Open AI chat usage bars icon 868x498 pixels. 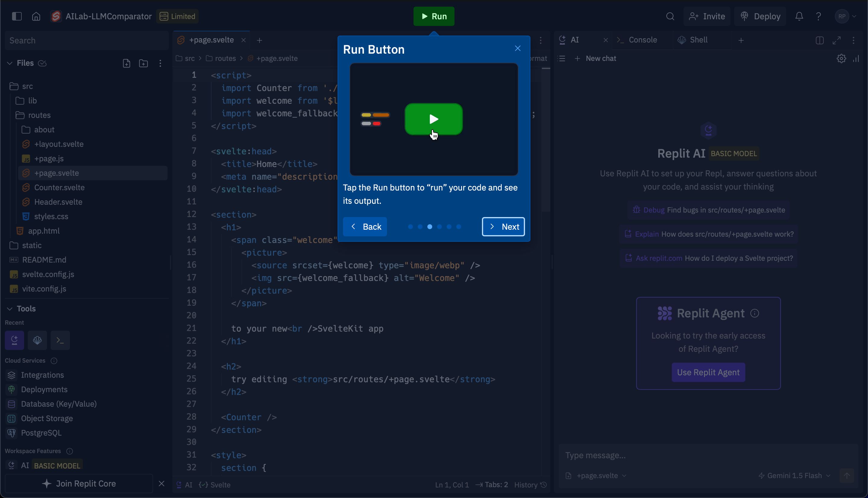tap(856, 58)
